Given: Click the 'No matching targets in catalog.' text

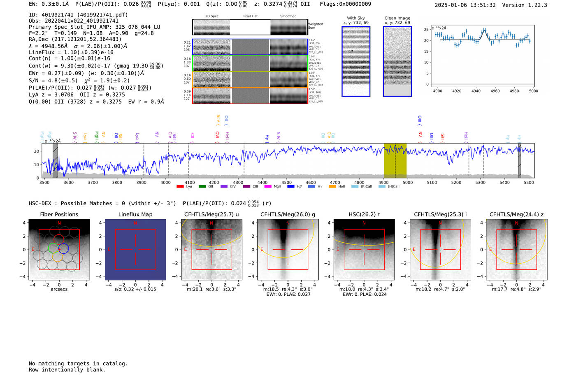Looking at the screenshot, I should point(78,364).
